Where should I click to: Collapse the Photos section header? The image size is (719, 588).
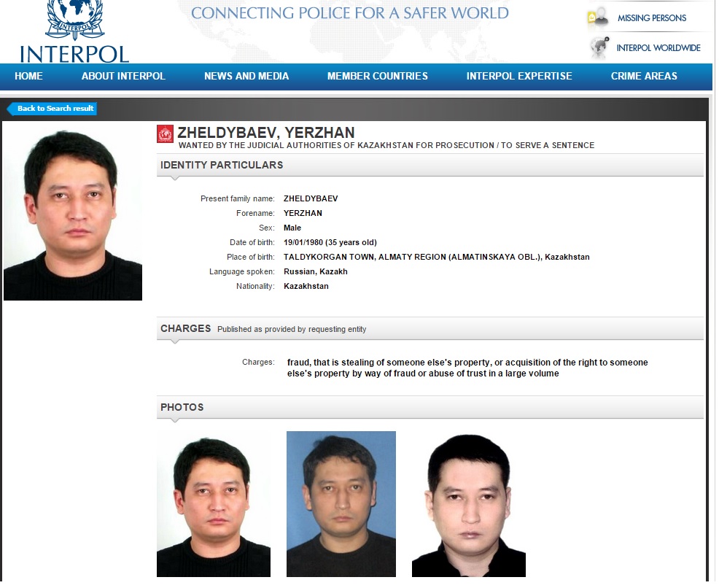[430, 407]
